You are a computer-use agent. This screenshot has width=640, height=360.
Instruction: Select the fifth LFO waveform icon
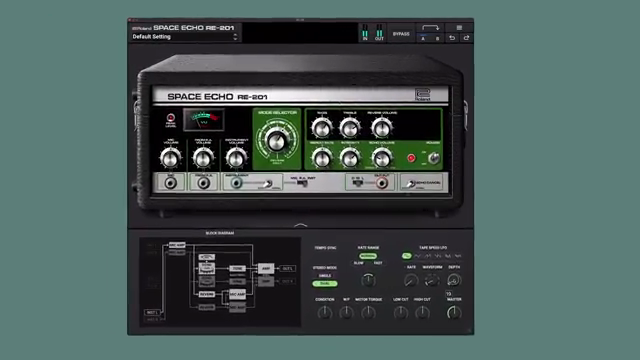click(x=448, y=256)
